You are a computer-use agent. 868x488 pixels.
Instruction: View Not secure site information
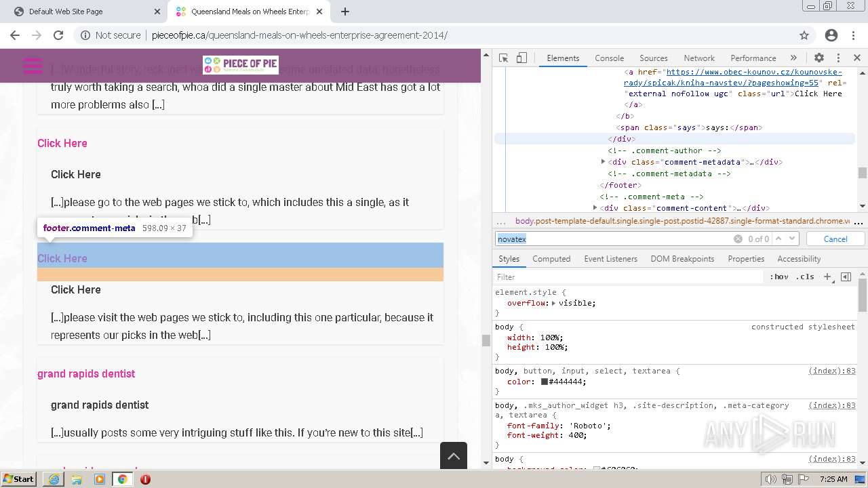tap(111, 35)
